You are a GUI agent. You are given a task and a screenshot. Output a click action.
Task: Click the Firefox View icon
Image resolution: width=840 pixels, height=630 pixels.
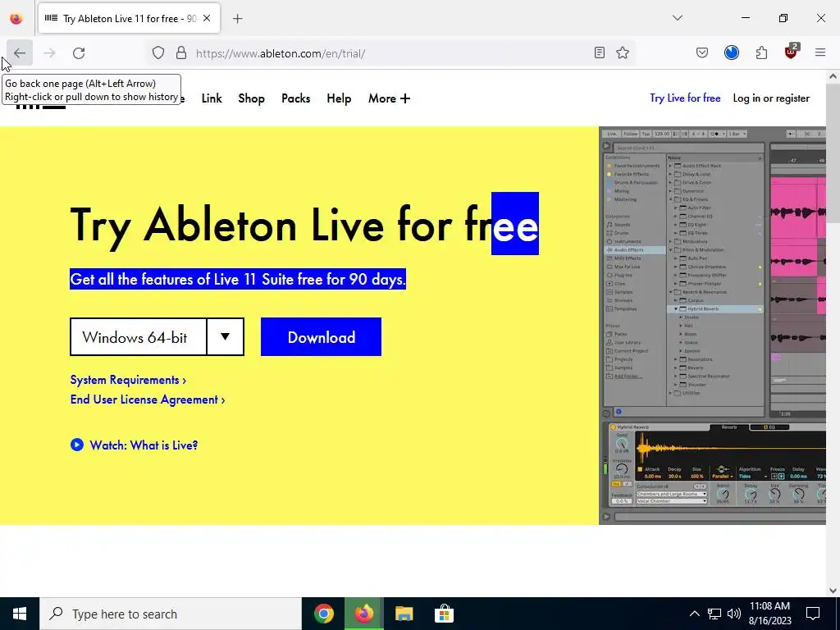click(x=16, y=19)
